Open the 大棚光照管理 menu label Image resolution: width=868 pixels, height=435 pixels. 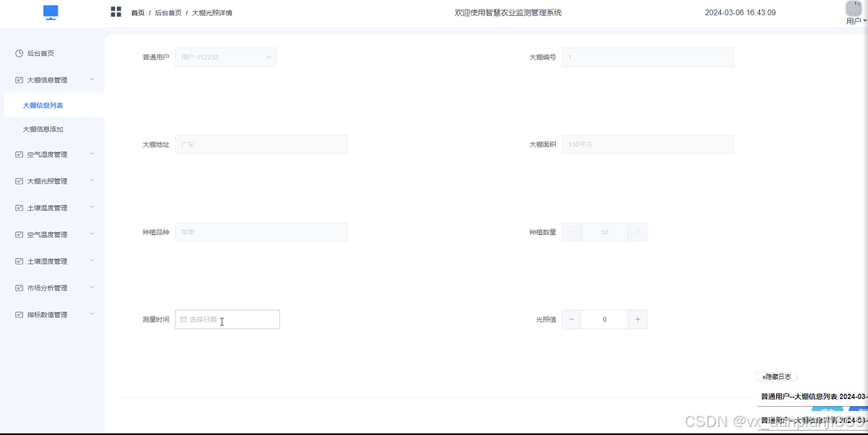(47, 181)
